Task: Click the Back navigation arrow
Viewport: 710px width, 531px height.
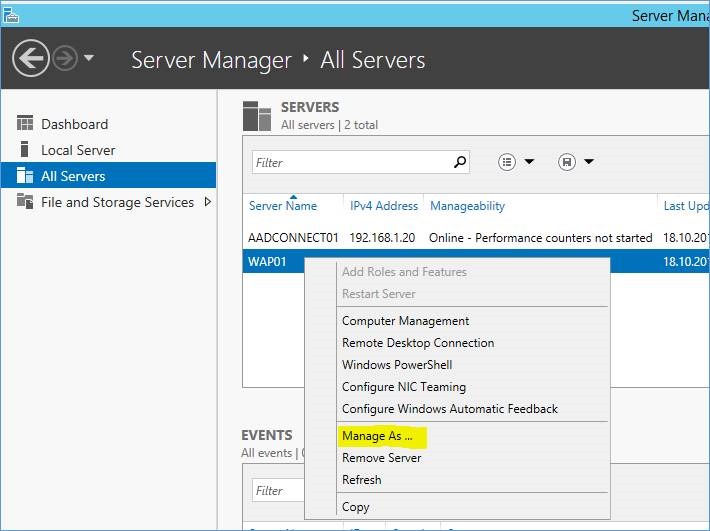Action: (31, 58)
